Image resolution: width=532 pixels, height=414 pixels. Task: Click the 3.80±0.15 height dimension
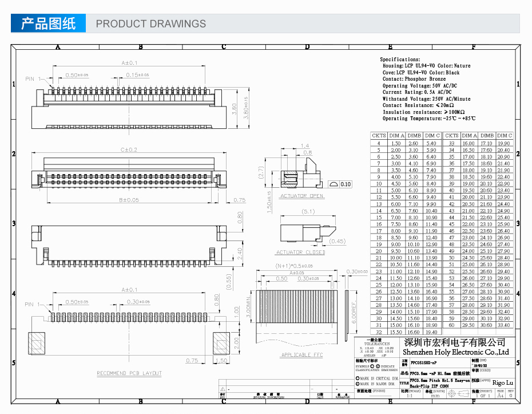246,108
